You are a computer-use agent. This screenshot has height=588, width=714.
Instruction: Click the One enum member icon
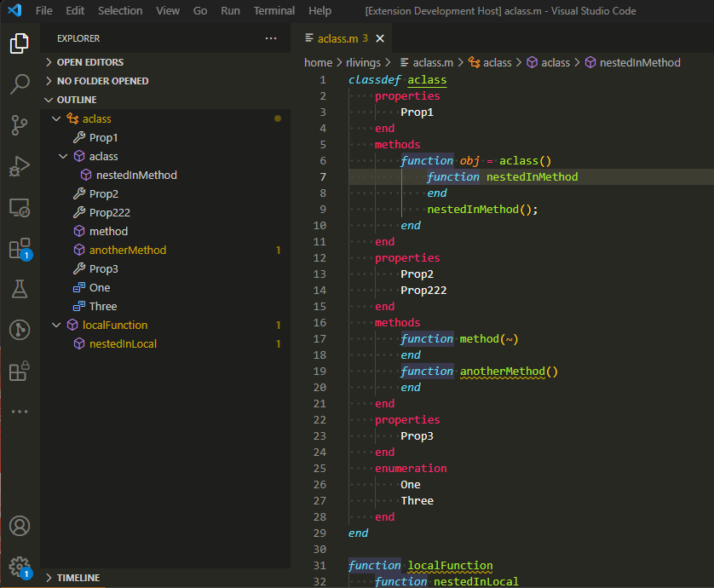79,287
